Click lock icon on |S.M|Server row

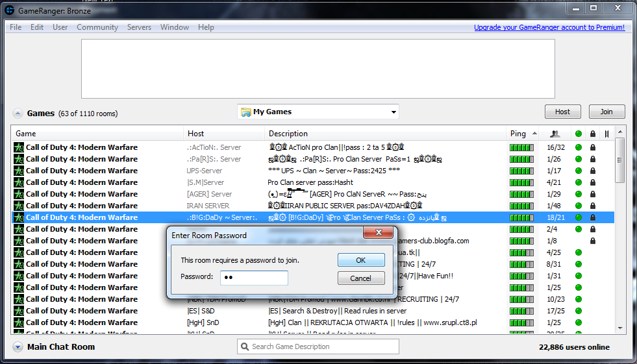pos(593,182)
